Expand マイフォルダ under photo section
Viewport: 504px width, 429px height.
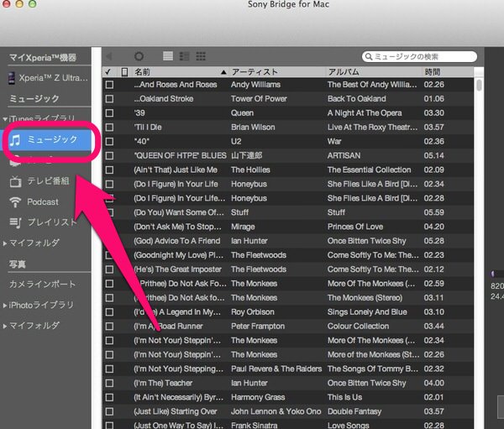5,327
